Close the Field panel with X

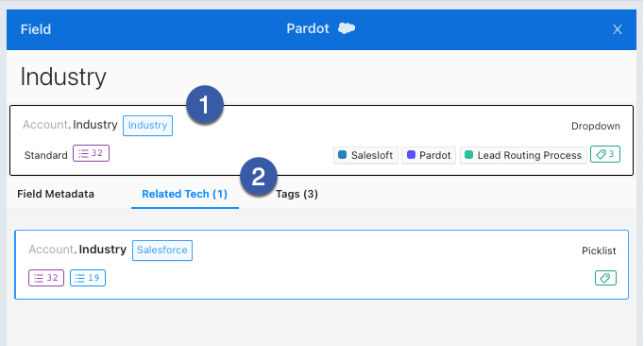[617, 29]
